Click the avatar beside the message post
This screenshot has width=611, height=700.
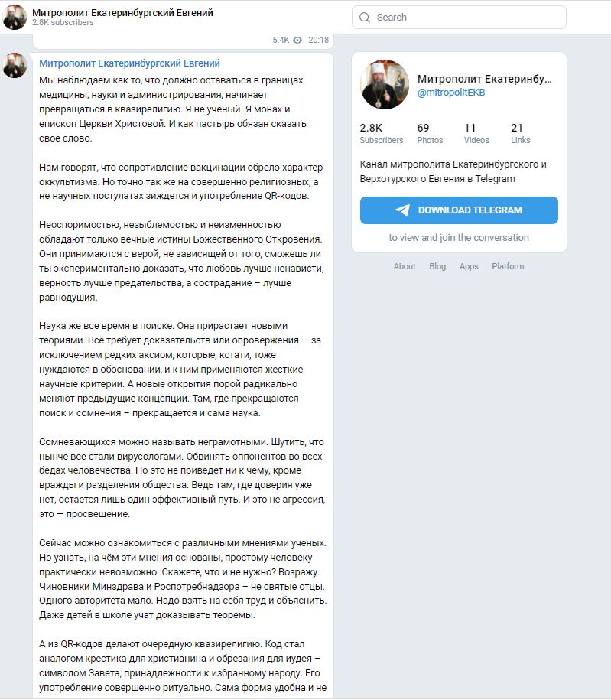pyautogui.click(x=15, y=66)
